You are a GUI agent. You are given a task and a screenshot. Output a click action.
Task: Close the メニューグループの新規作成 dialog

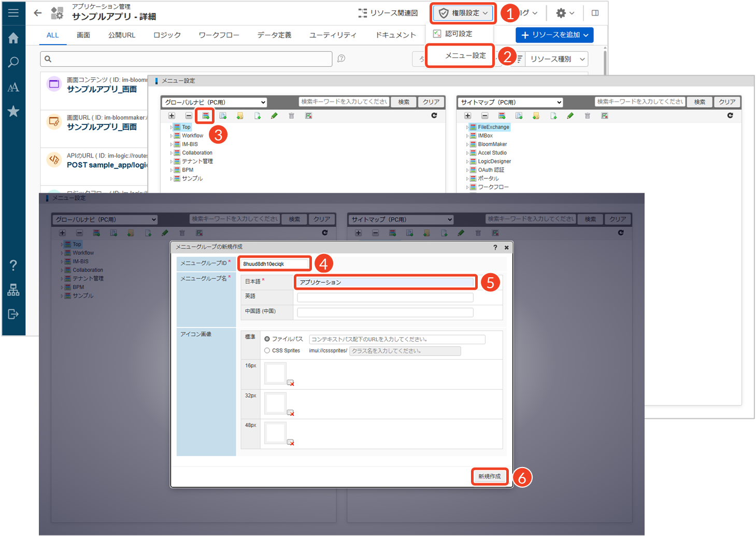pyautogui.click(x=507, y=248)
